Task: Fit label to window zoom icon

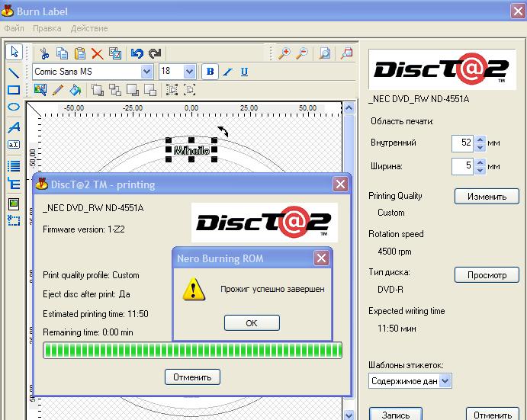Action: (x=325, y=53)
